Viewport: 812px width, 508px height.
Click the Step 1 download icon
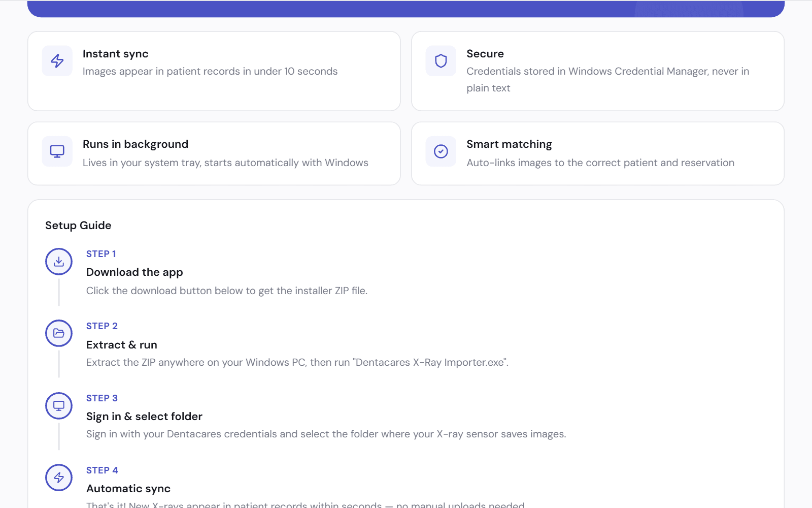59,262
